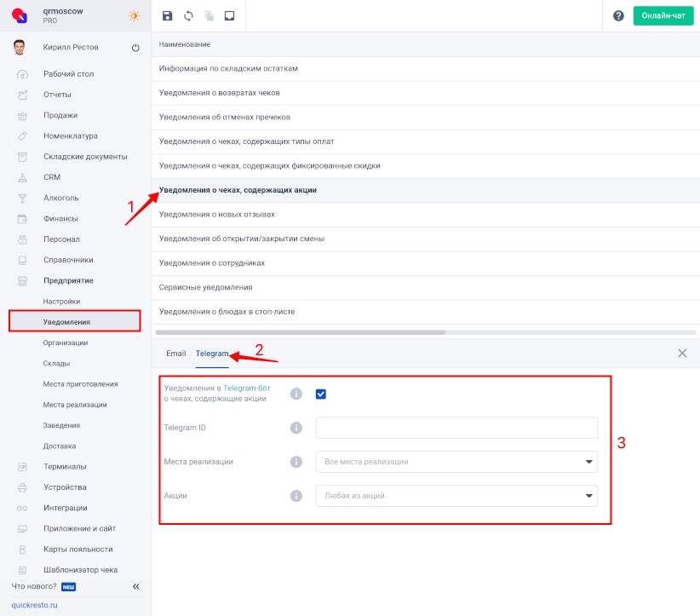
Task: Click the power logout icon
Action: (x=135, y=49)
